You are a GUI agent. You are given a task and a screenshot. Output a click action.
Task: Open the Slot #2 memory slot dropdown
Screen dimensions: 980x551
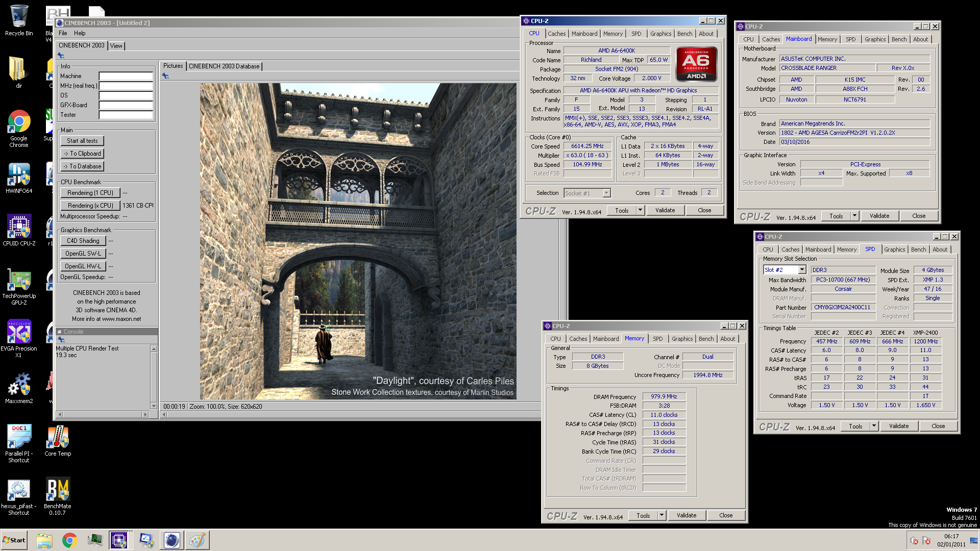click(802, 270)
